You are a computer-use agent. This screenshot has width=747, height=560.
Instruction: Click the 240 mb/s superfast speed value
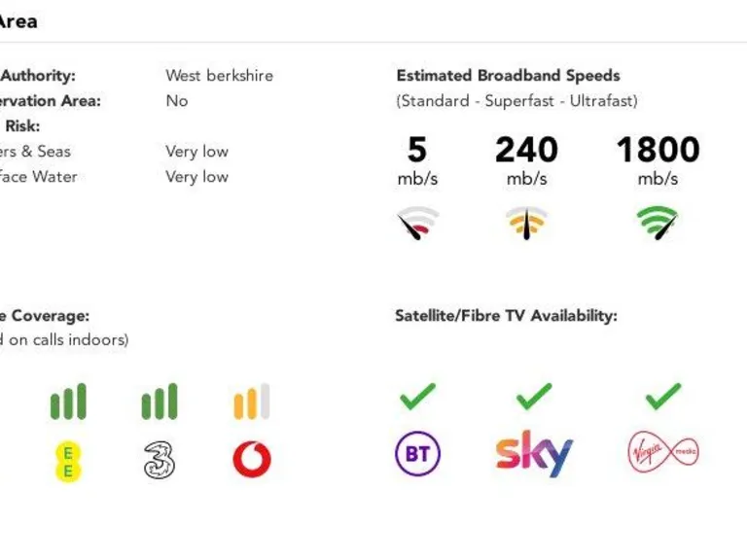point(526,150)
